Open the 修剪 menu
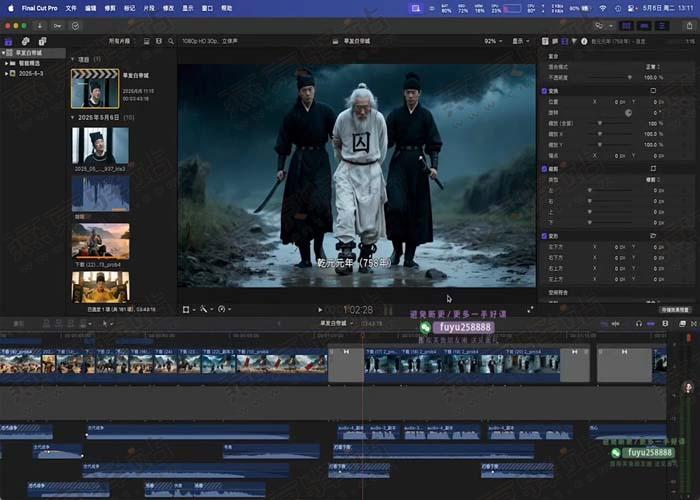Viewport: 700px width, 500px height. tap(110, 8)
